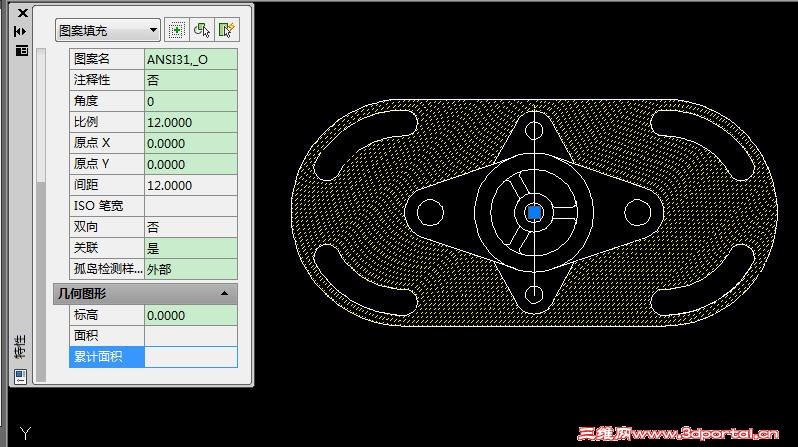Viewport: 798px width, 447px height.
Task: Change the 孤岛检测样式 value 外部
Action: 191,269
